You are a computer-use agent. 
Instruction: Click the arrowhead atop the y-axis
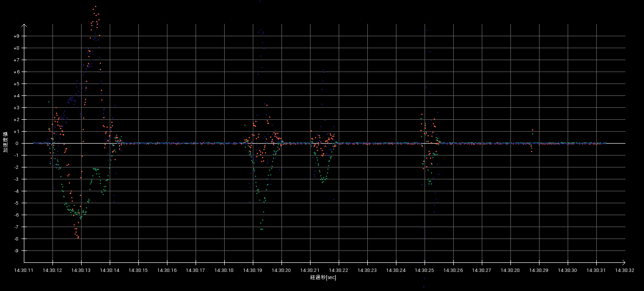click(24, 26)
